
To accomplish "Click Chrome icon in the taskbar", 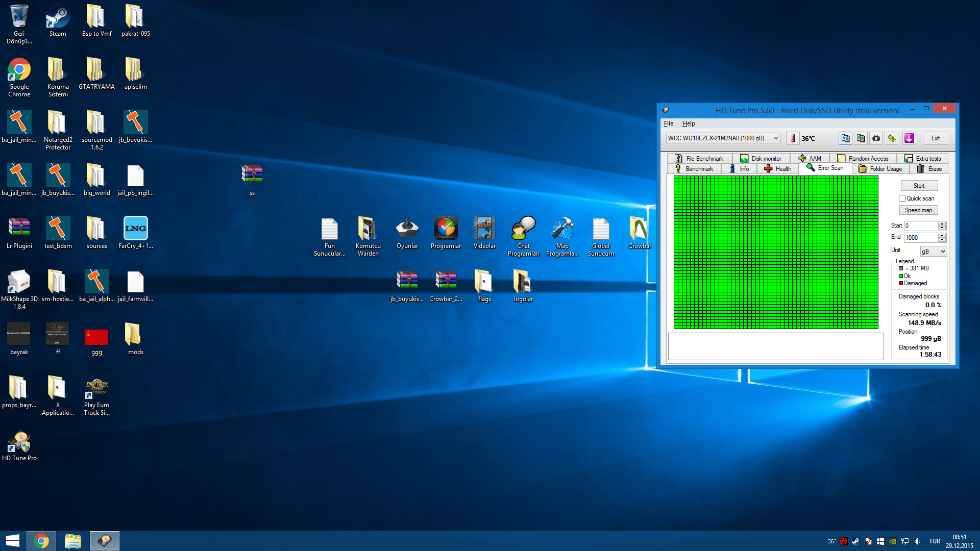I will [41, 541].
